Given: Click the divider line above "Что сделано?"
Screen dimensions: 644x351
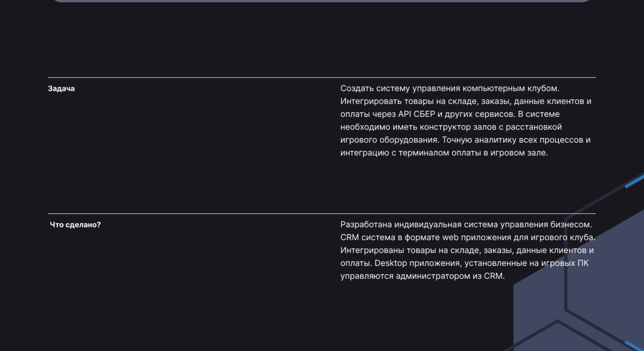Looking at the screenshot, I should click(x=321, y=213).
